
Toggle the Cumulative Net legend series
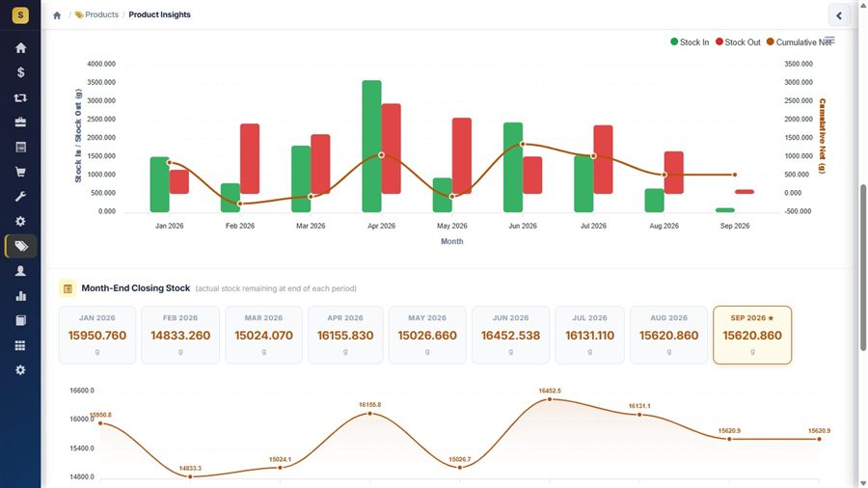click(799, 42)
